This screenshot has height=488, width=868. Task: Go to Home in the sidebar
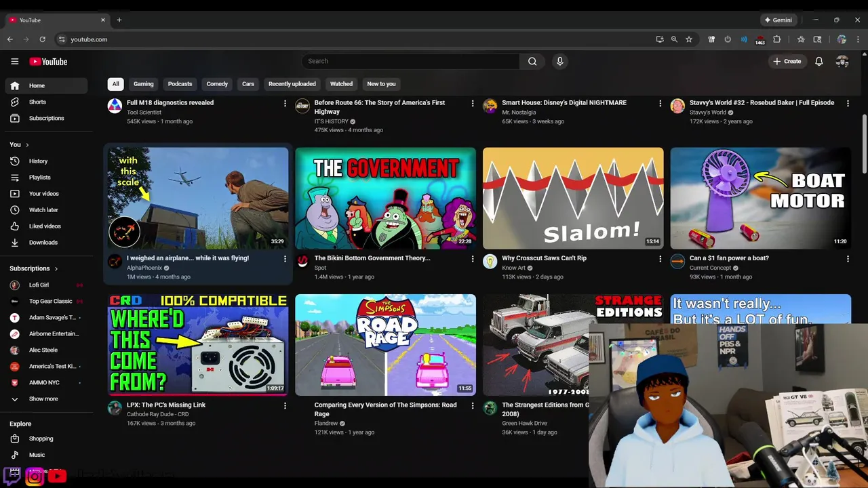[46, 85]
